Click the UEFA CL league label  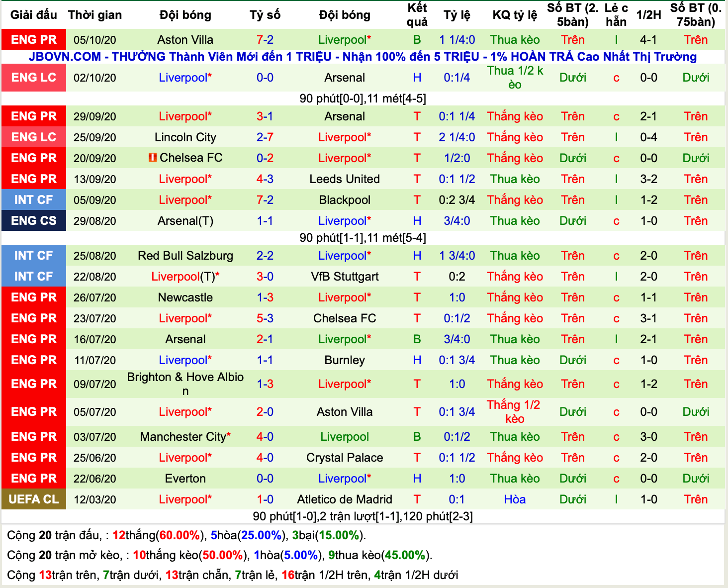click(34, 499)
